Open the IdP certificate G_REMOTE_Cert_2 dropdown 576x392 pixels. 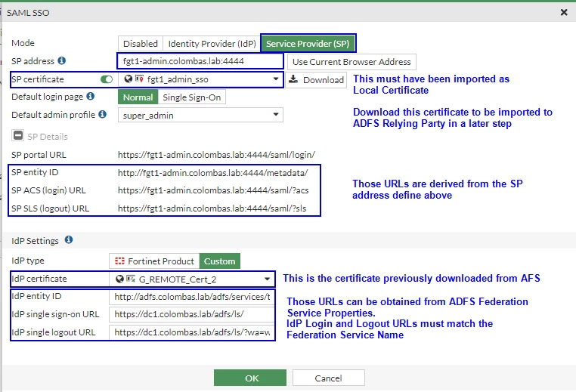pos(192,279)
